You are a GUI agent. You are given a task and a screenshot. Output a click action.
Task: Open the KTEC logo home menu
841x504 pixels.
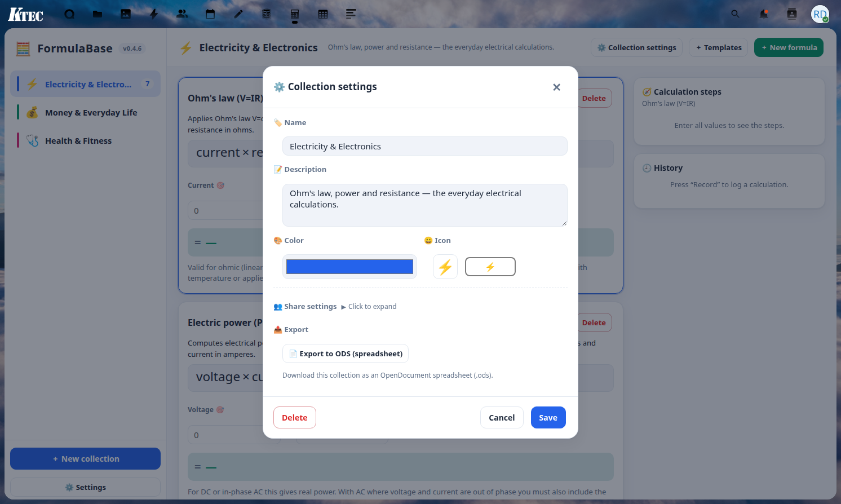click(25, 14)
